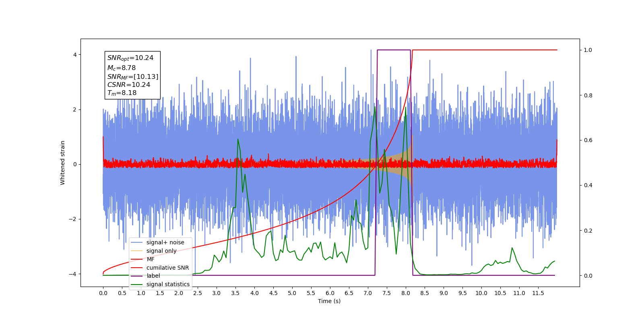Click the 6.0 tick on time axis
The width and height of the screenshot is (644, 322).
tap(330, 293)
